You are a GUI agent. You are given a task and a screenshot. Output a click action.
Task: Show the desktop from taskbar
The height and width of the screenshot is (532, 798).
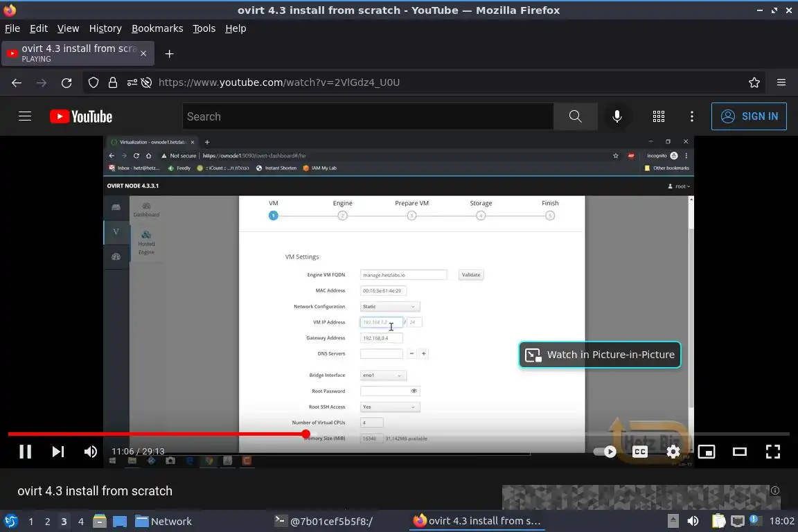click(120, 522)
